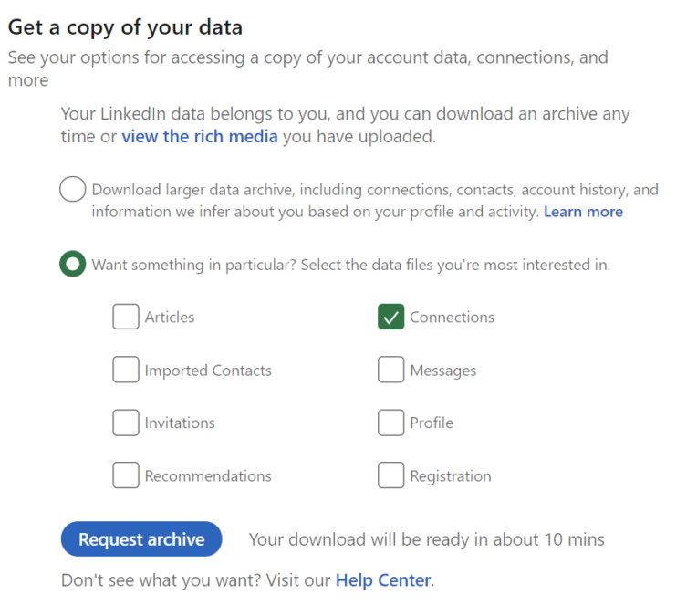697x616 pixels.
Task: Follow the Learn more link
Action: 583,212
